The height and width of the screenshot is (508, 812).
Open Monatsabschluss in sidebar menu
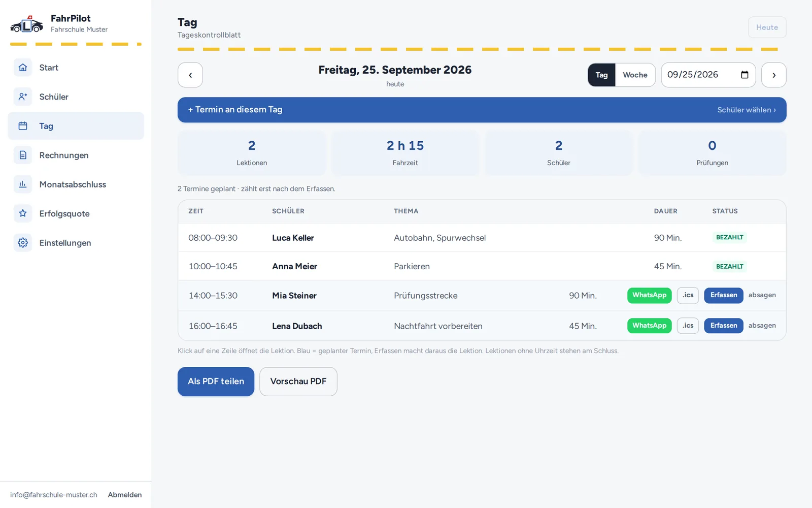[76, 184]
